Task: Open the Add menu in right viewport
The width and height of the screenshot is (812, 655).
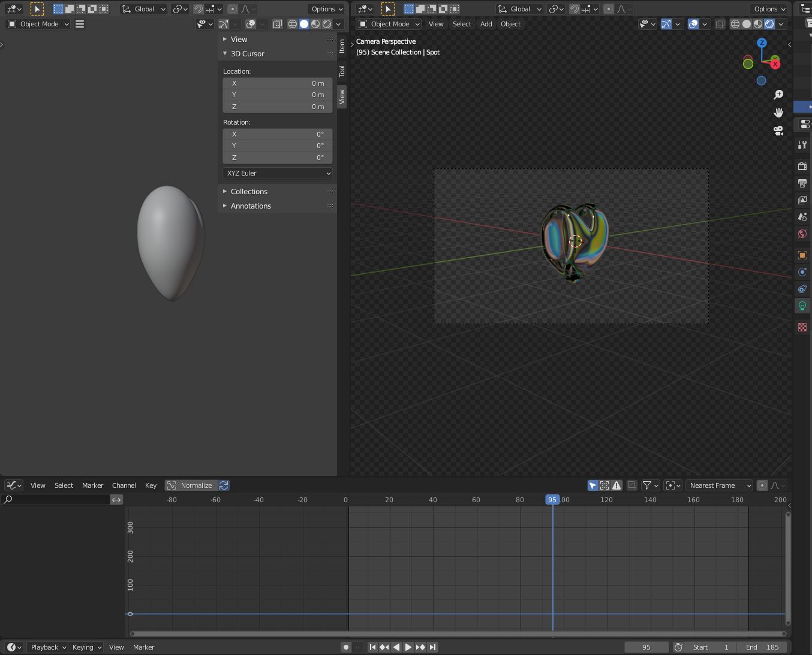Action: coord(486,24)
